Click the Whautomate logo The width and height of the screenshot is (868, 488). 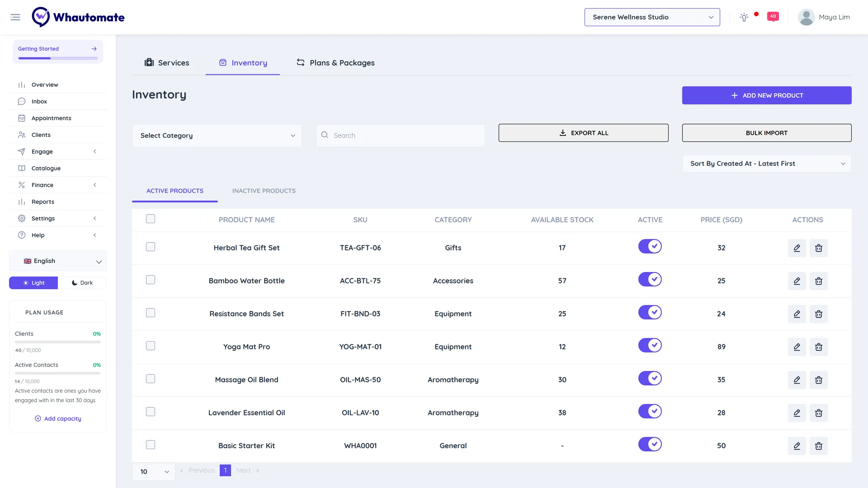pos(78,17)
